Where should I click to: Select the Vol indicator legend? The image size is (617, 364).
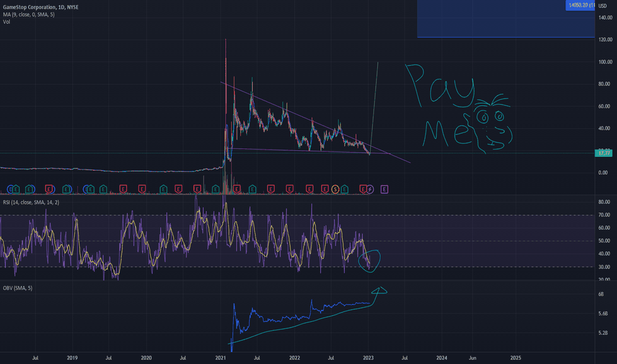7,22
